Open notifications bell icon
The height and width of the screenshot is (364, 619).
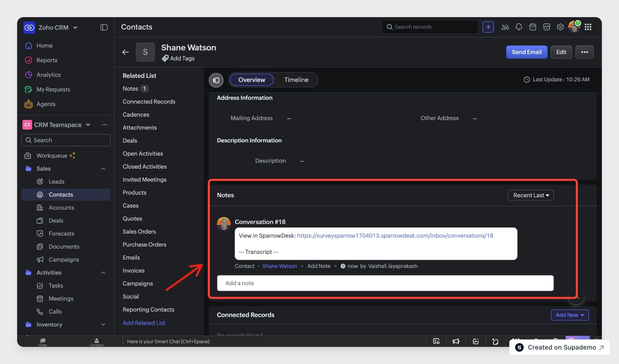(519, 27)
